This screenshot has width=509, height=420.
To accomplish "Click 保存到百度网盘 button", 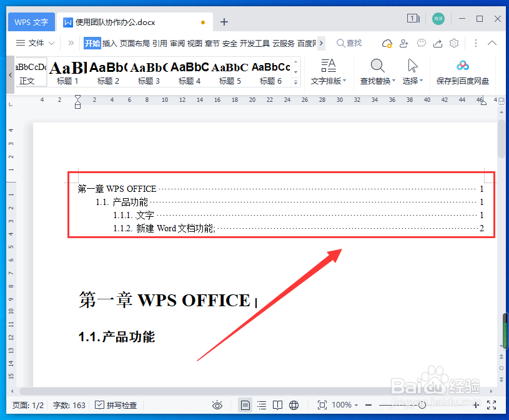I will coord(463,72).
